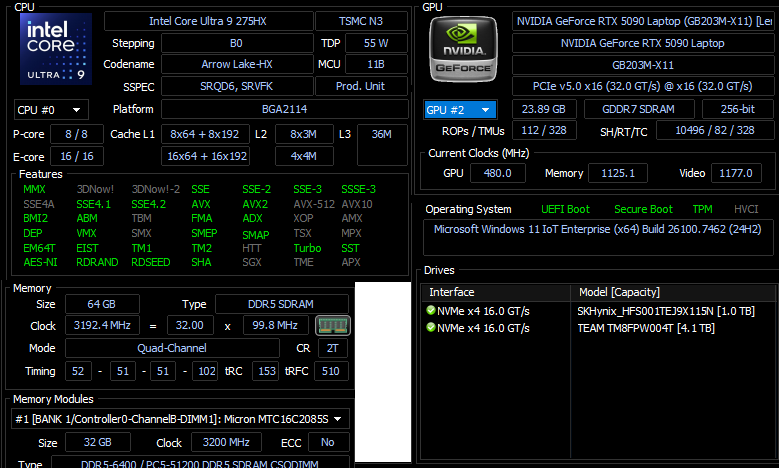Click the AVX2 feature label
This screenshot has width=779, height=468.
(x=255, y=204)
